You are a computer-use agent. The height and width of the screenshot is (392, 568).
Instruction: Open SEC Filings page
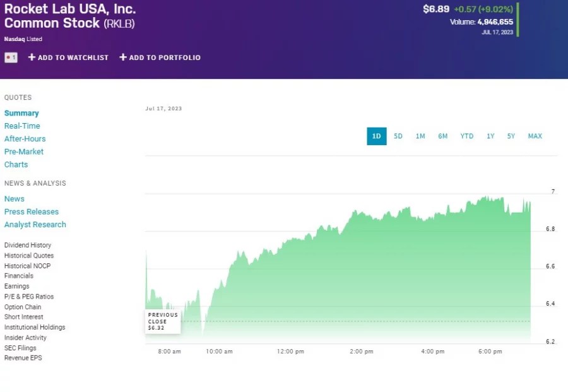pos(20,348)
